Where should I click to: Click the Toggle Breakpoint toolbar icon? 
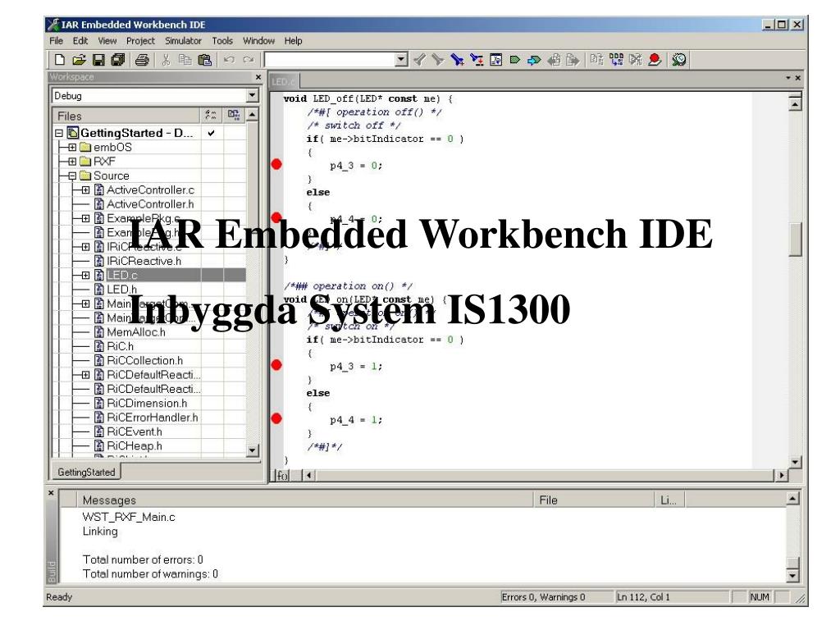pos(655,60)
